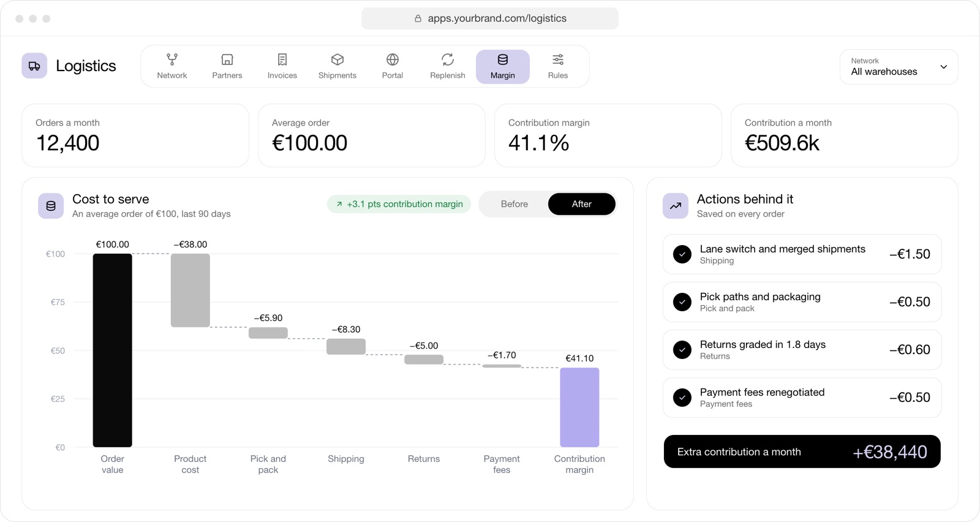Click the –€5.00 Returns bar label
This screenshot has width=980, height=522.
424,346
